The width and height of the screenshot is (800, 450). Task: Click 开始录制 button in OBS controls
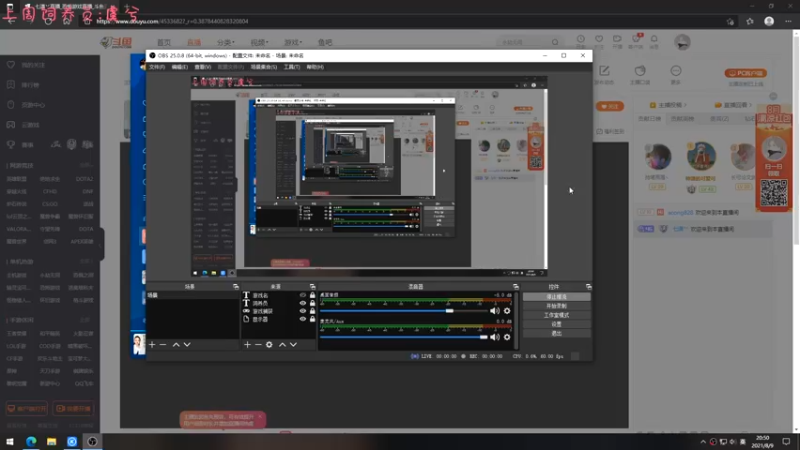click(556, 306)
